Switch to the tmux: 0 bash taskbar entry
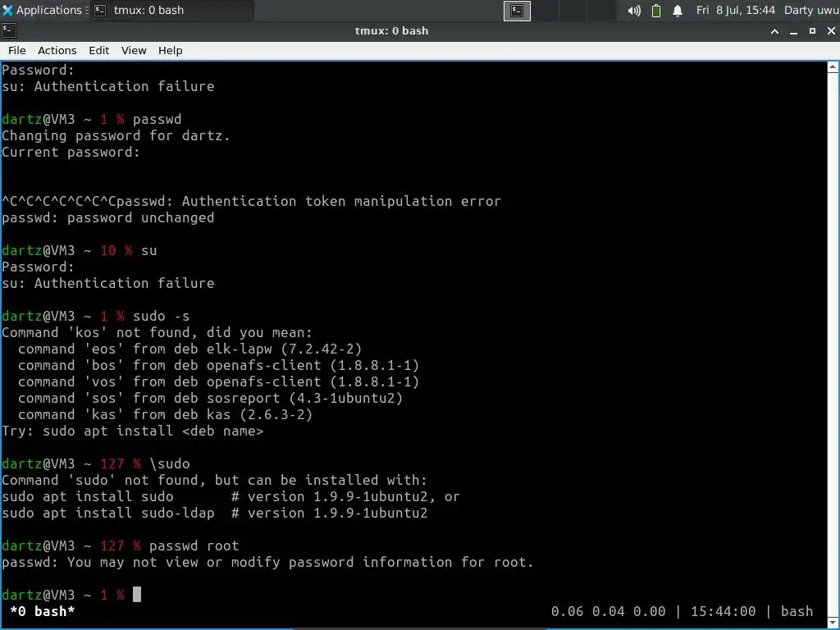This screenshot has width=840, height=630. (171, 10)
